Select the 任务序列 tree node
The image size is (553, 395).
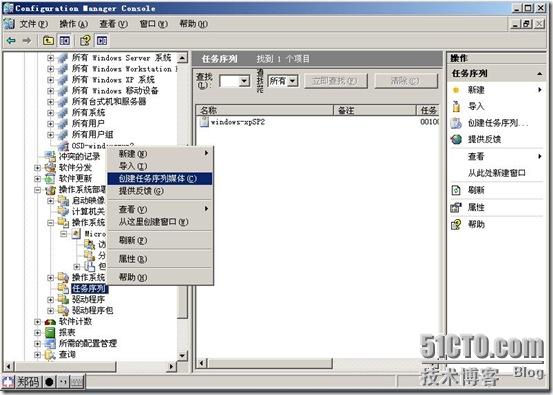point(89,288)
